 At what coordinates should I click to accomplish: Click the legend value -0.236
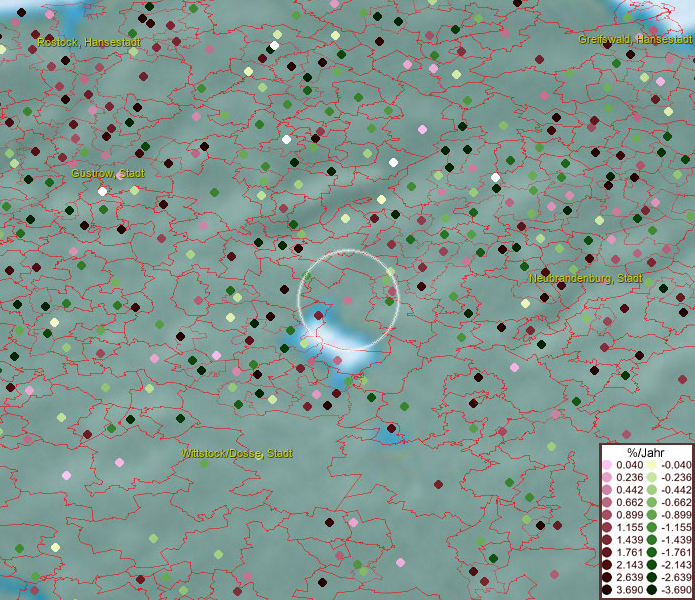(676, 477)
